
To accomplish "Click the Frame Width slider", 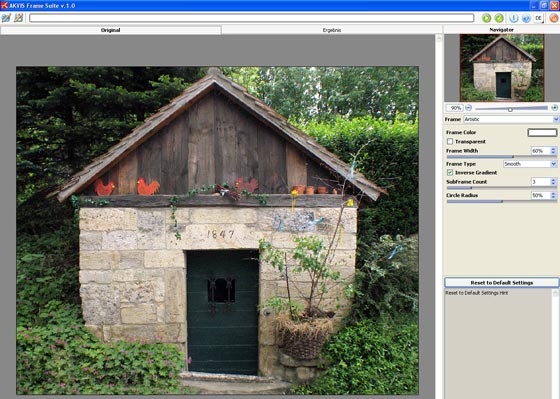I will pos(501,157).
